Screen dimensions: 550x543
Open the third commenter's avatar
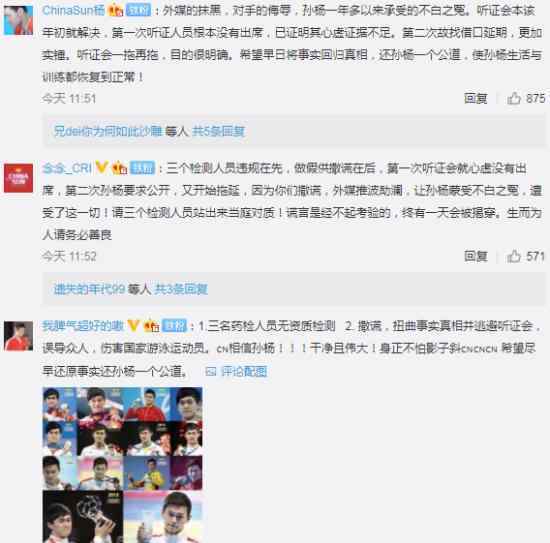tap(18, 336)
